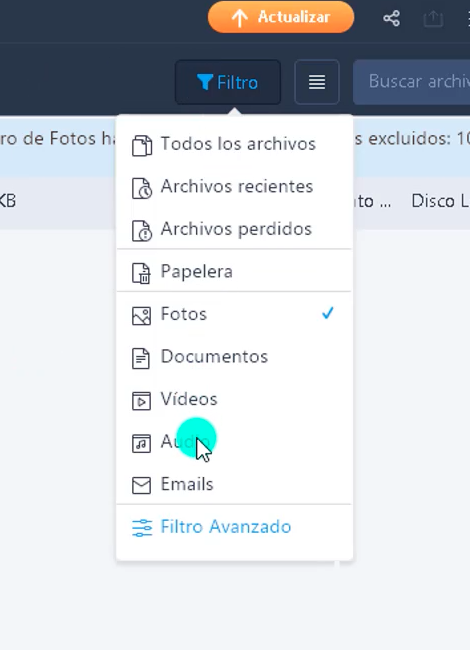Select the Audio filter option
470x650 pixels.
point(235,441)
